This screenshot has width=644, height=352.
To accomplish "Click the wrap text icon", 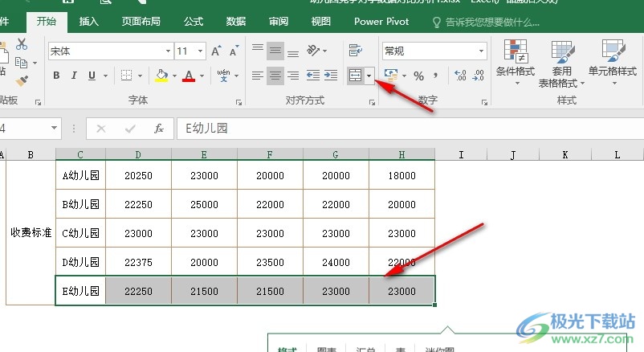I will 355,51.
